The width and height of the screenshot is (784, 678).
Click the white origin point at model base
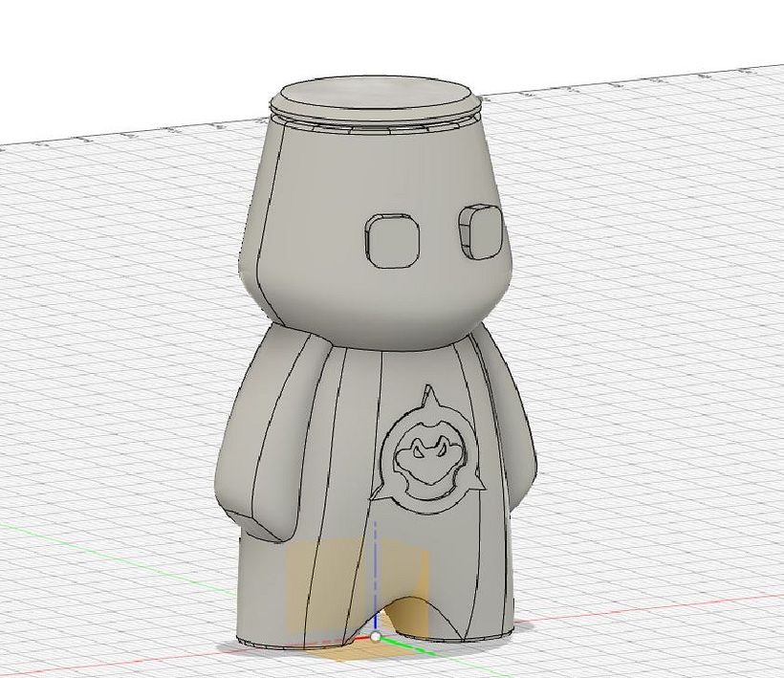pyautogui.click(x=376, y=637)
